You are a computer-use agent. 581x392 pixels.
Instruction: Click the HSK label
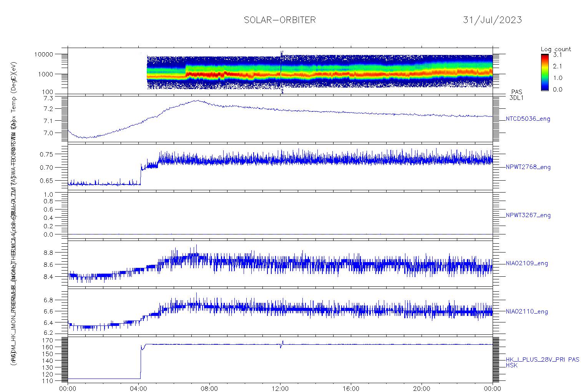pyautogui.click(x=511, y=365)
